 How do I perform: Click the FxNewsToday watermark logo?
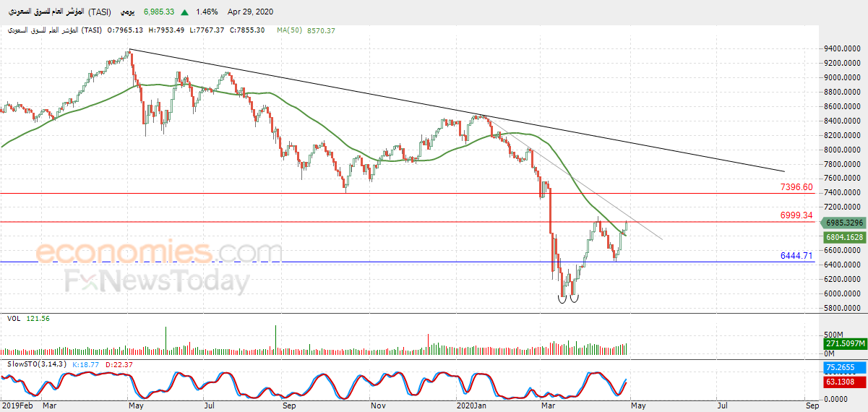point(158,281)
